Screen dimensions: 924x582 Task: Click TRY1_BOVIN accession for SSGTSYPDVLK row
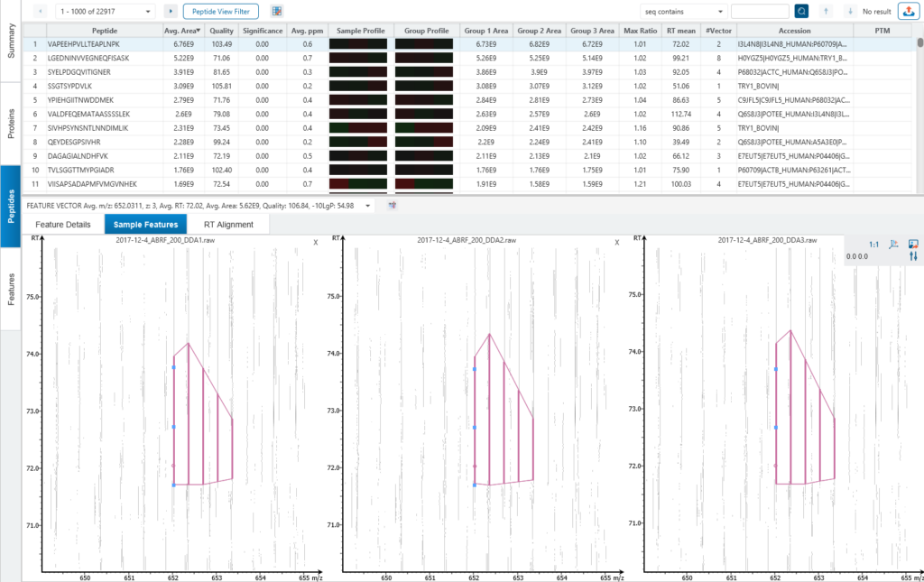click(758, 86)
